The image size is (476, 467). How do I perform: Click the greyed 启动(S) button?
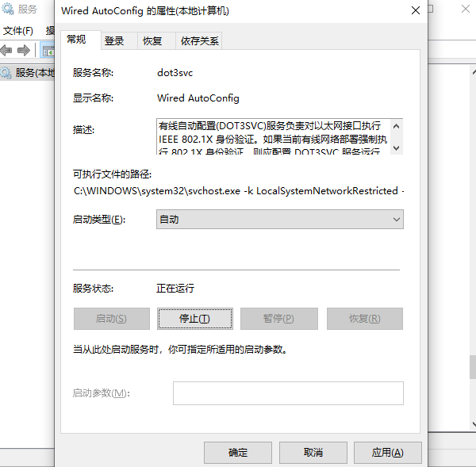[112, 319]
